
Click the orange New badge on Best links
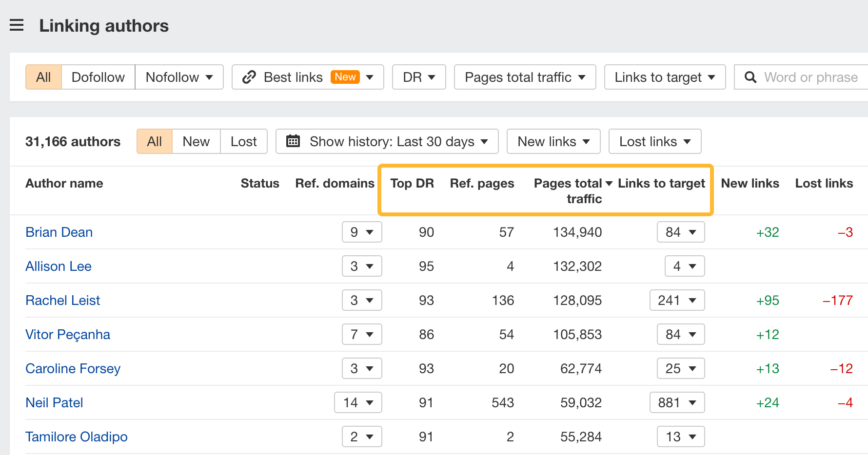click(345, 76)
